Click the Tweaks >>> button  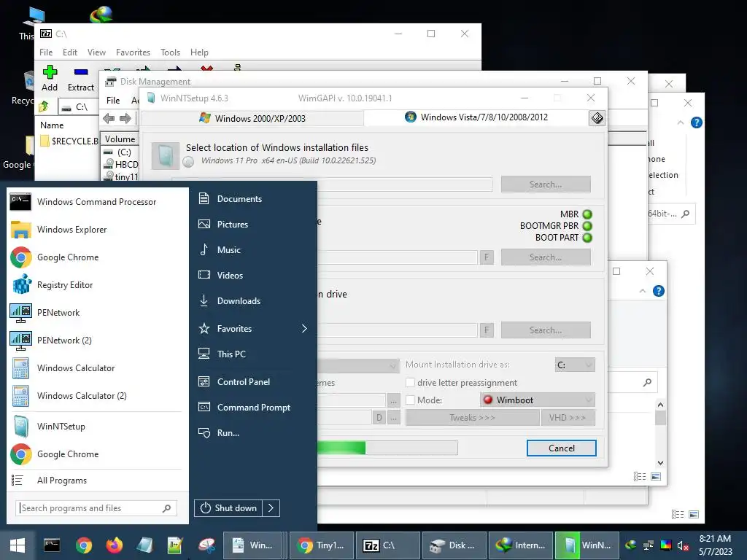472,418
